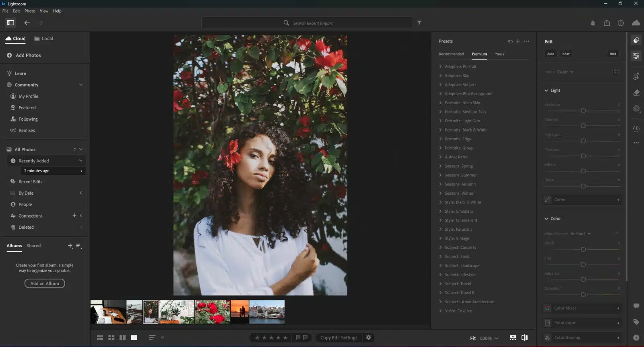This screenshot has height=347, width=644.
Task: Create a new album with plus icon
Action: [70, 246]
